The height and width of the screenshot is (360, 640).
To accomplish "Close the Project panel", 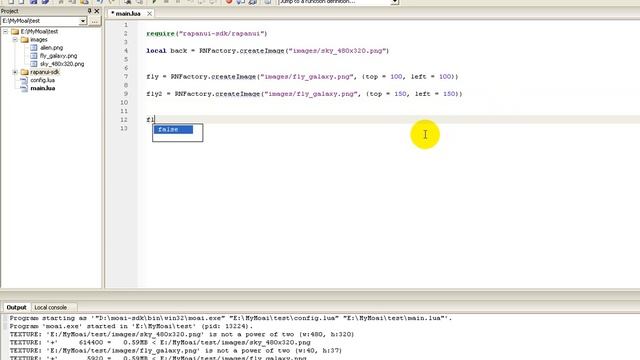I will point(97,11).
